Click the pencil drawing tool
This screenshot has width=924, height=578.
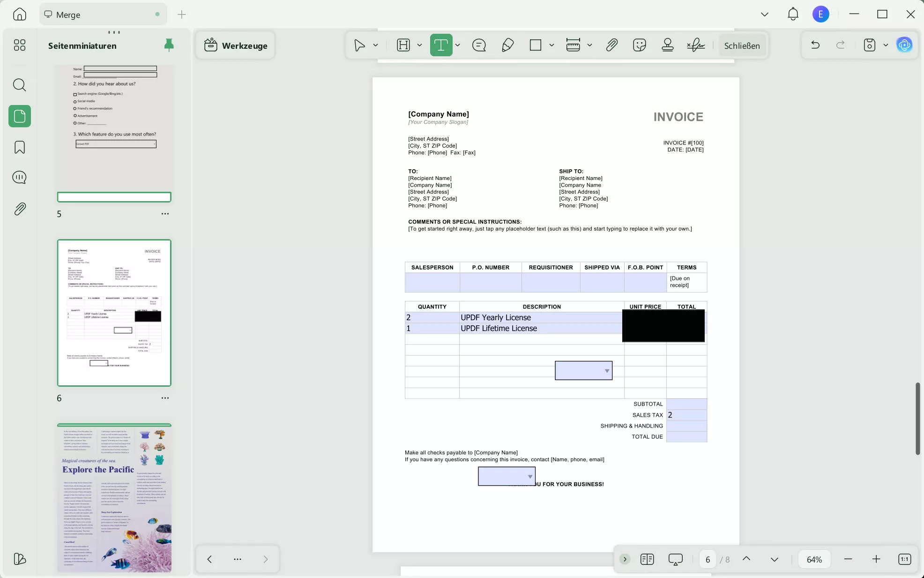507,45
